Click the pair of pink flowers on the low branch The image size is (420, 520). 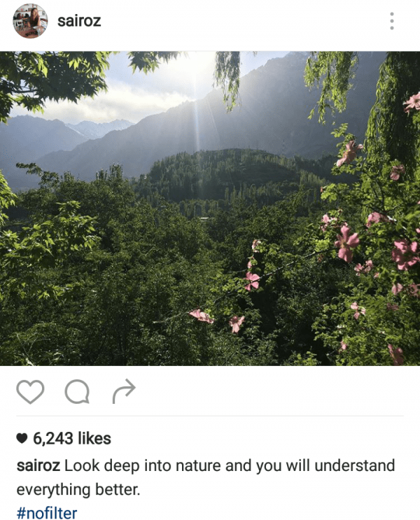coord(217,319)
